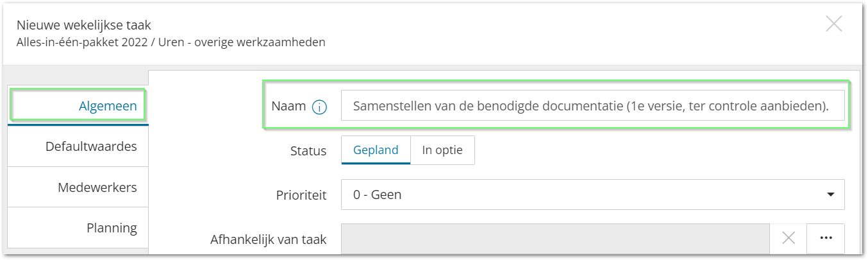This screenshot has height=260, width=868.
Task: Switch status to In optie
Action: pyautogui.click(x=442, y=150)
